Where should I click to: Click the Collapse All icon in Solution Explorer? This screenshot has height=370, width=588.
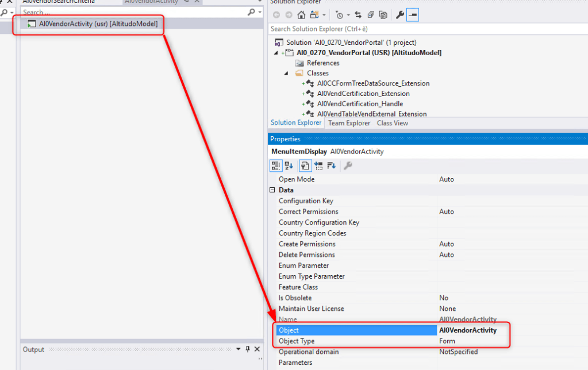click(370, 15)
